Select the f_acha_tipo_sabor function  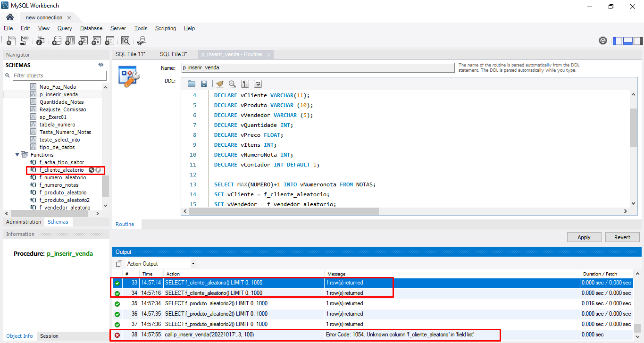click(61, 162)
